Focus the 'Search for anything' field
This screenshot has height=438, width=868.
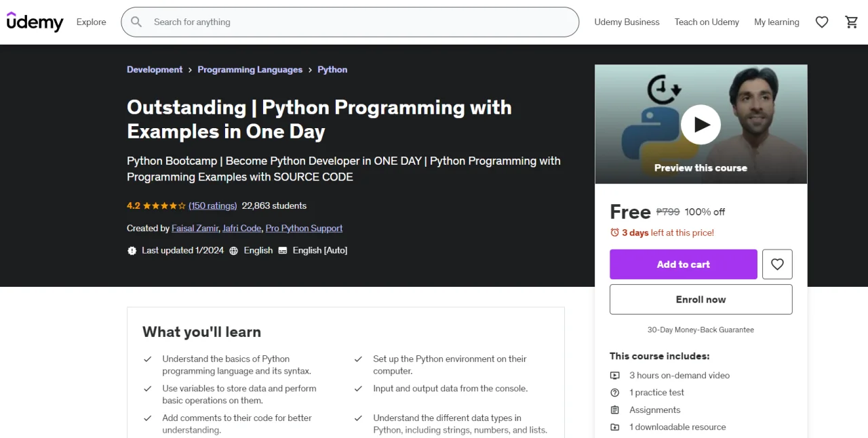(x=350, y=22)
